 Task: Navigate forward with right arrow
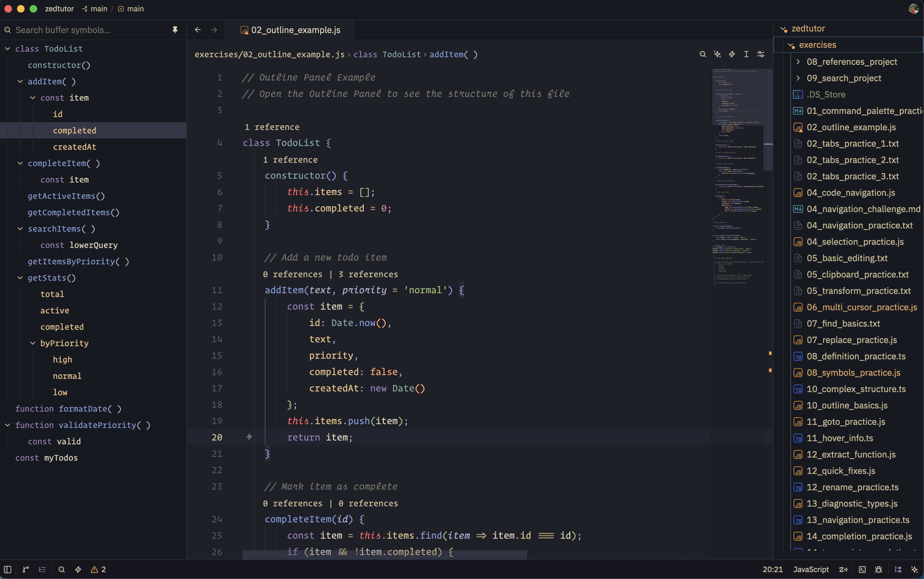pyautogui.click(x=214, y=30)
